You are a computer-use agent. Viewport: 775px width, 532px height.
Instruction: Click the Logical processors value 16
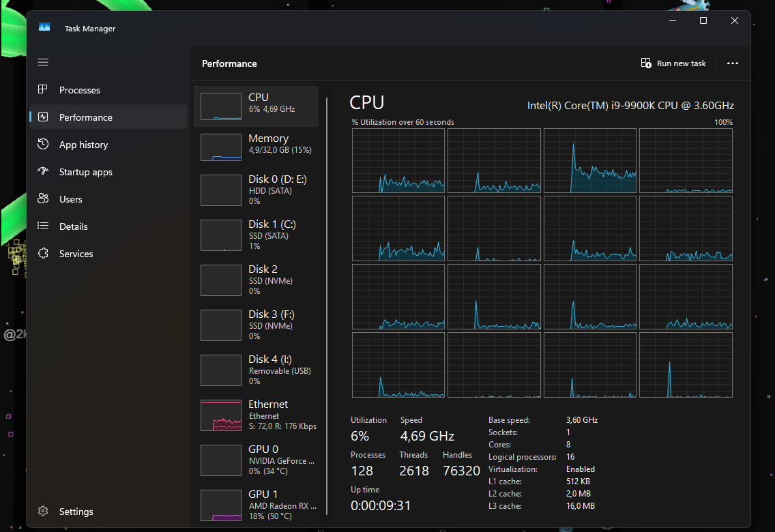coord(570,457)
